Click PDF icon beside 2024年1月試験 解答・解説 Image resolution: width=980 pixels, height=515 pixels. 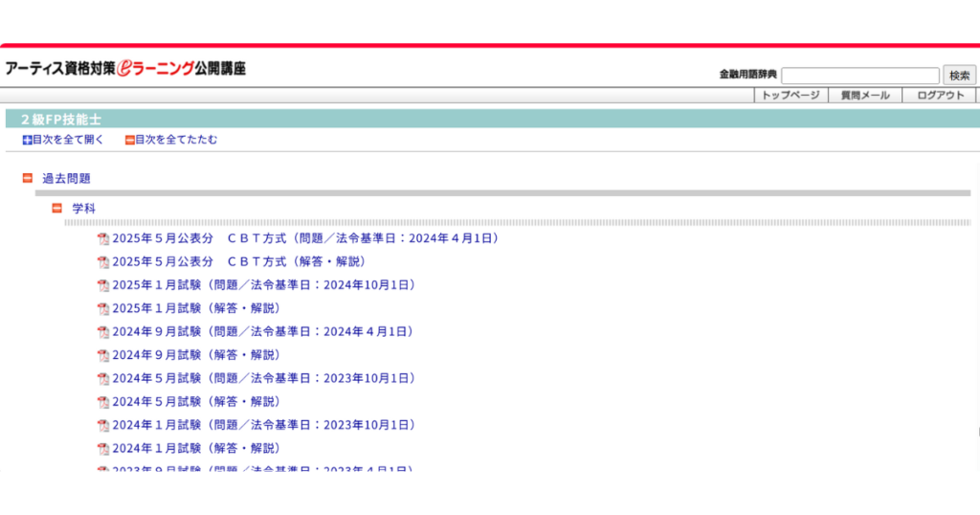tap(103, 448)
